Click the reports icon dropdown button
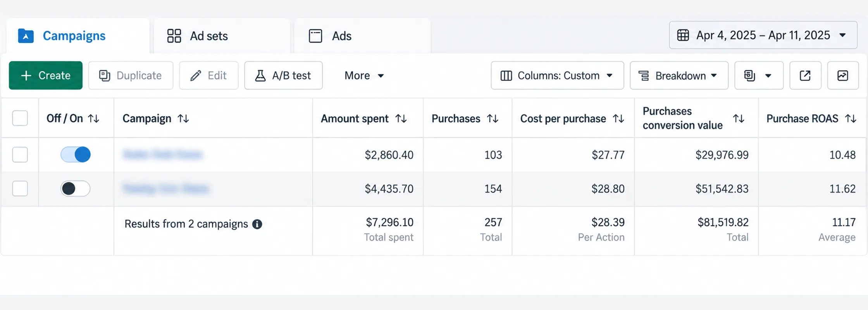This screenshot has width=868, height=310. (759, 76)
